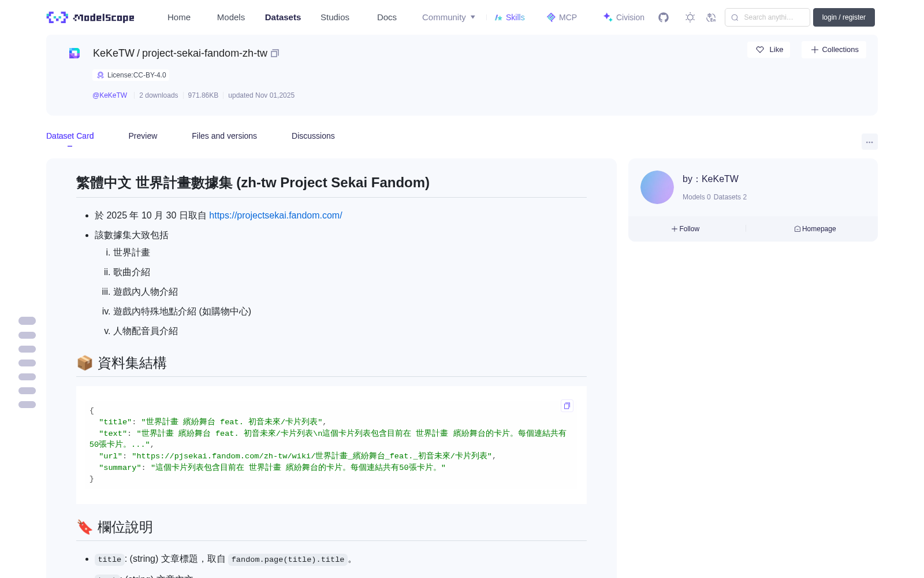Click the 'updated Nov 01,2025' text

261,95
